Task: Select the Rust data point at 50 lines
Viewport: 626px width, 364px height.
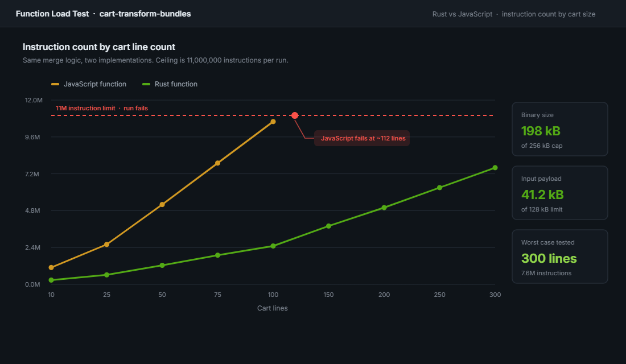Action: coord(162,266)
